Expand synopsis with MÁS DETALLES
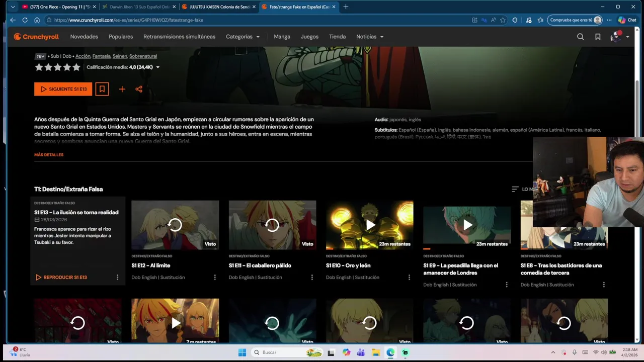This screenshot has width=644, height=362. [x=49, y=155]
